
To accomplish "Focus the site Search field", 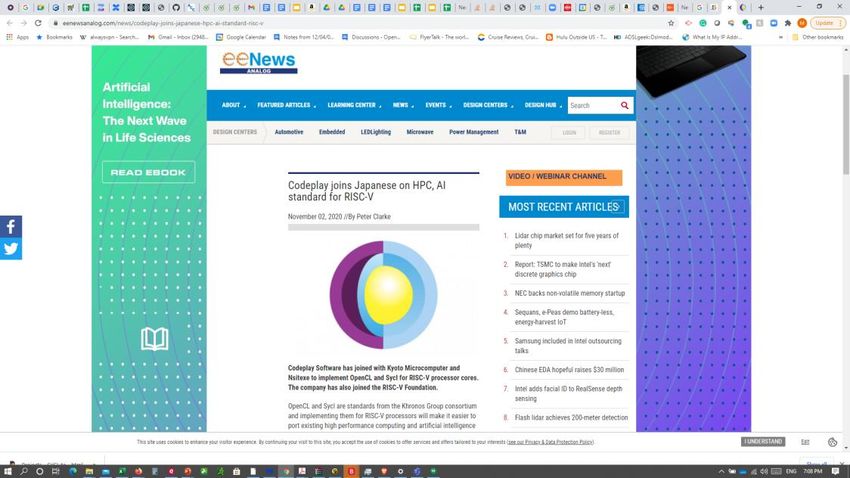I will (x=593, y=105).
